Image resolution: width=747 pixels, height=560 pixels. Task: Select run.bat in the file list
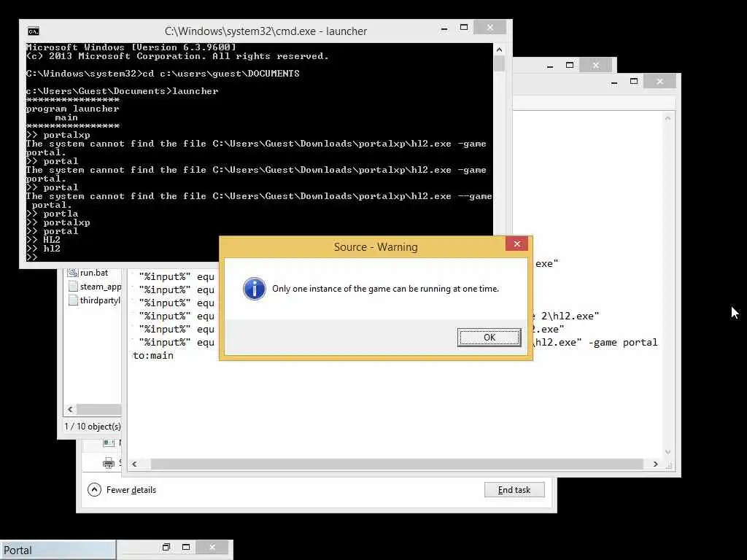pyautogui.click(x=94, y=273)
